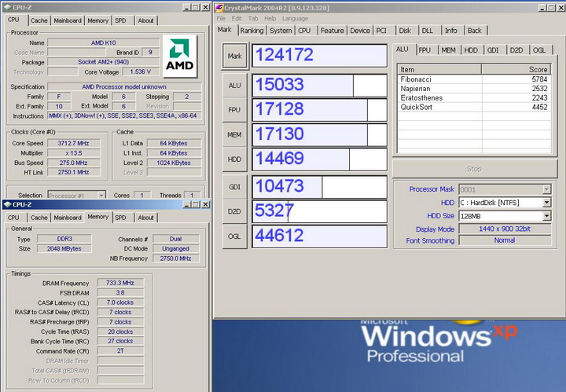The width and height of the screenshot is (566, 392).
Task: Select the Fibonacci result row
Action: click(x=474, y=79)
